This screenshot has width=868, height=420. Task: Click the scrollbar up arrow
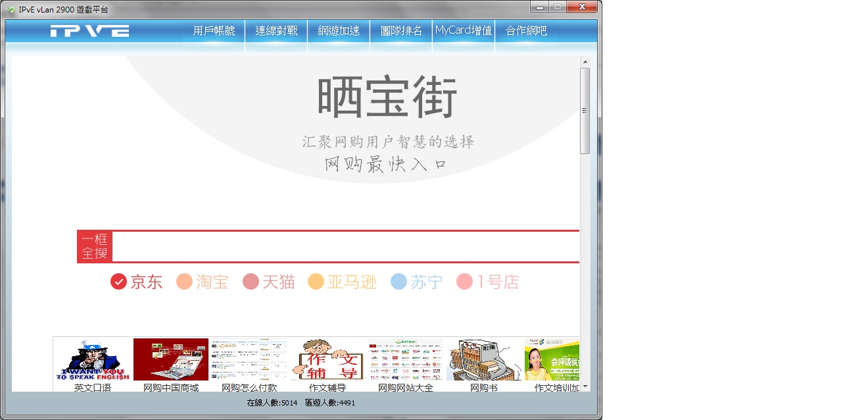click(585, 62)
